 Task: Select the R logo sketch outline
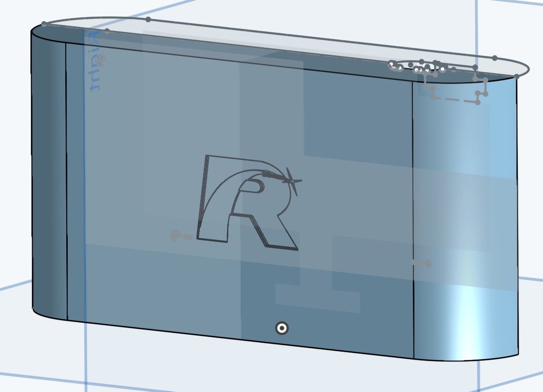pyautogui.click(x=247, y=203)
